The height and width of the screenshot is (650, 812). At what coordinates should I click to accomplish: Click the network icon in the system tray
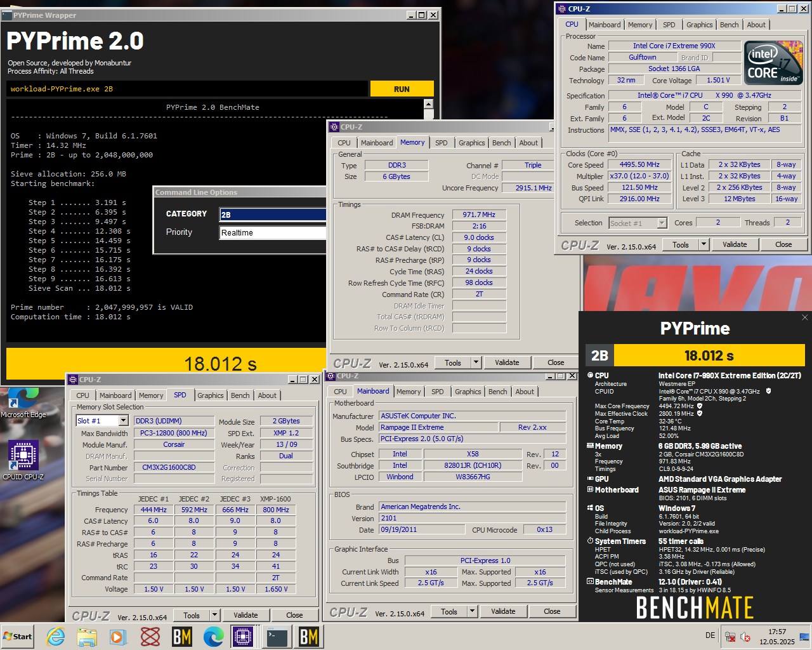pos(730,637)
